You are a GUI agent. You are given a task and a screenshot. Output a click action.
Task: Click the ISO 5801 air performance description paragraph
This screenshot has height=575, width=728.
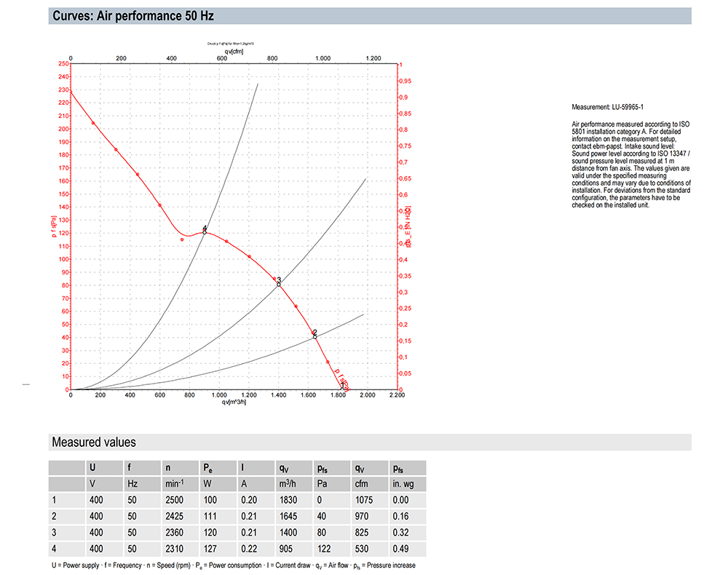point(630,164)
